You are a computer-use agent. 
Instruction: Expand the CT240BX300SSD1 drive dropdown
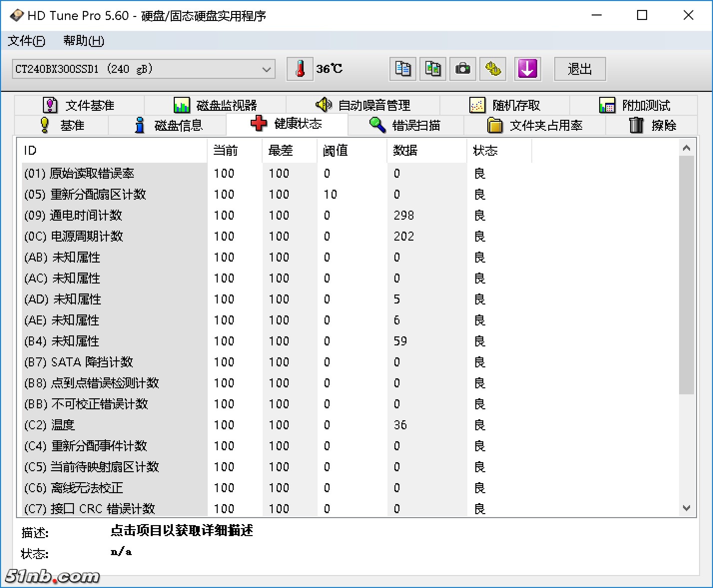[x=267, y=69]
